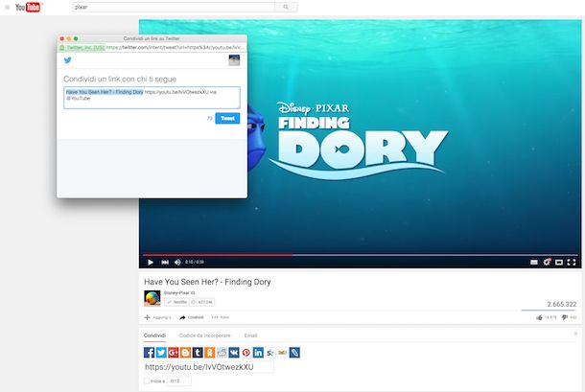
Task: Toggle subtitles on the player
Action: tap(534, 263)
